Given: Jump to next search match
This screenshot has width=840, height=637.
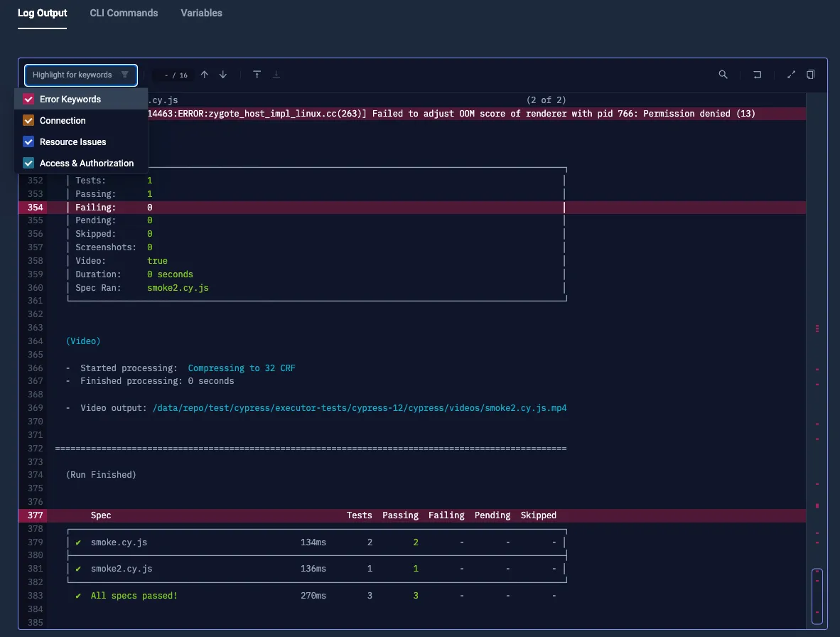Looking at the screenshot, I should (222, 74).
